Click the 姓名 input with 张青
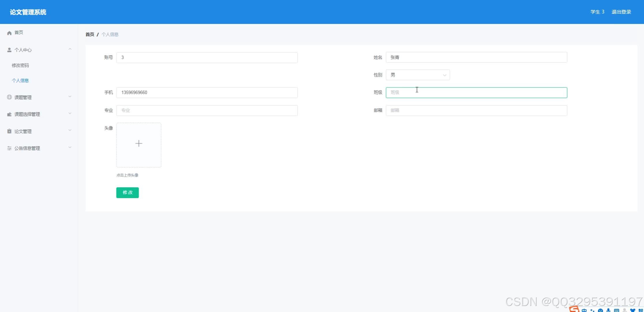The image size is (644, 312). [476, 57]
